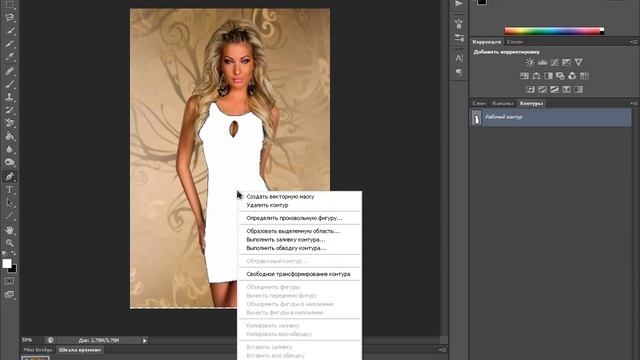Viewport: 640px width, 360px height.
Task: Swap foreground and background colors
Action: (x=14, y=253)
